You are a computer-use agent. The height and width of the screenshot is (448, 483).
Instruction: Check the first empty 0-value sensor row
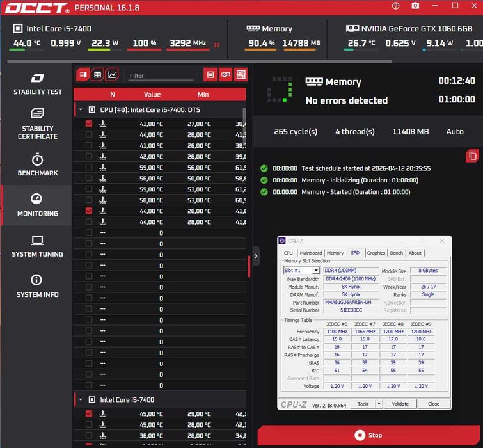click(89, 233)
